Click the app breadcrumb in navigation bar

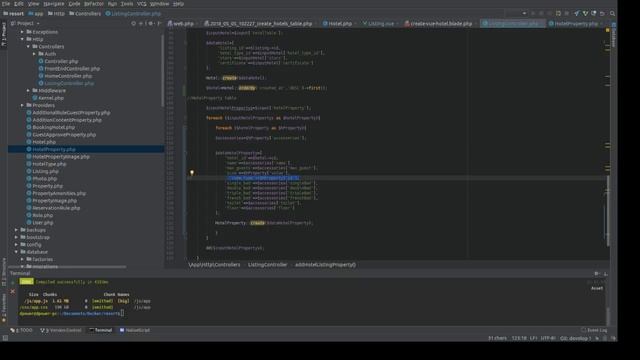36,13
